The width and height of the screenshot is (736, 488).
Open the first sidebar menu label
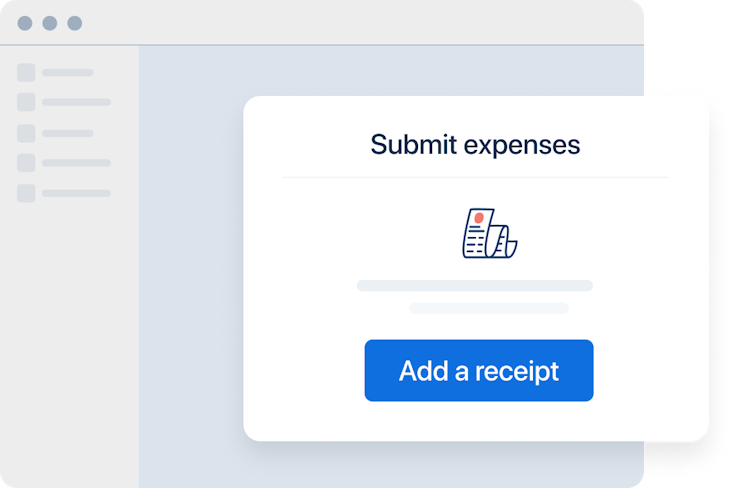pos(68,73)
